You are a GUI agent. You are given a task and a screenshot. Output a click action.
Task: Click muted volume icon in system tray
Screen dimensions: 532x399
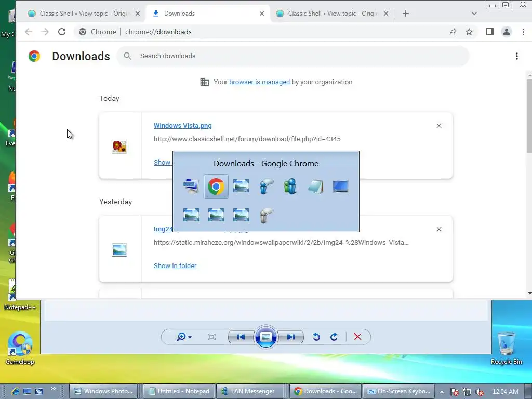pos(480,392)
